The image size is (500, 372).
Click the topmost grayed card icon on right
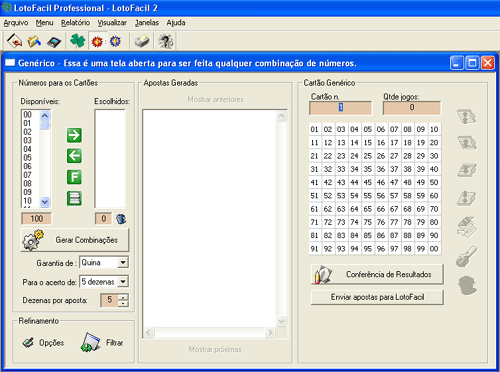467,117
